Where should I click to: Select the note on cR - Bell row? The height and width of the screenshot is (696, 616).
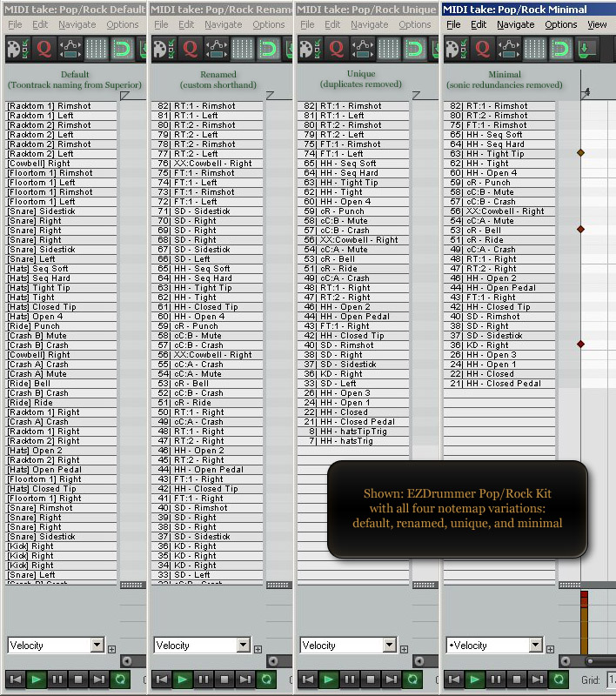580,230
